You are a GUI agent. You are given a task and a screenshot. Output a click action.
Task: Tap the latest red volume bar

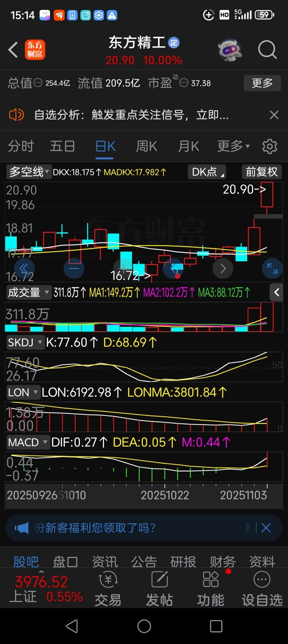(267, 317)
